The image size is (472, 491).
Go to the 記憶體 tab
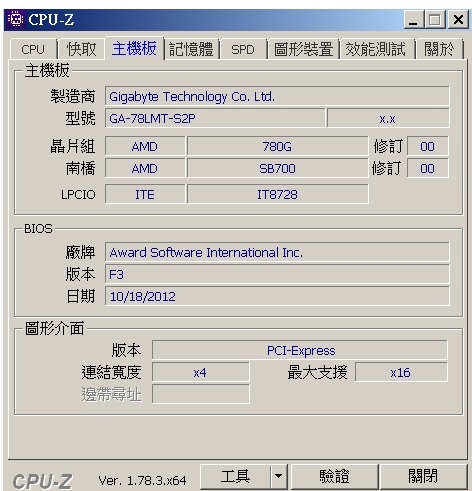[x=191, y=49]
